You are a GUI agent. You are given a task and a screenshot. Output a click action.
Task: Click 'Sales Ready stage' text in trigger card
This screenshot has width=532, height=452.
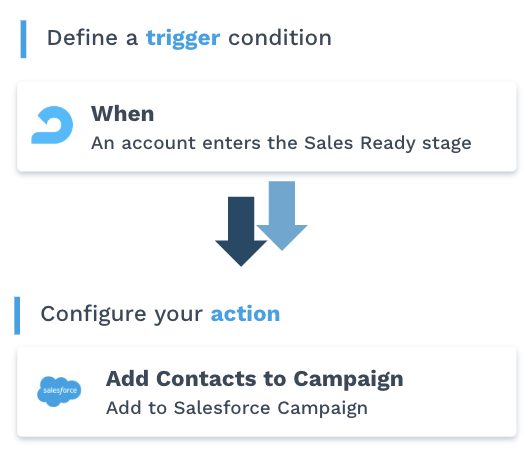tap(388, 143)
